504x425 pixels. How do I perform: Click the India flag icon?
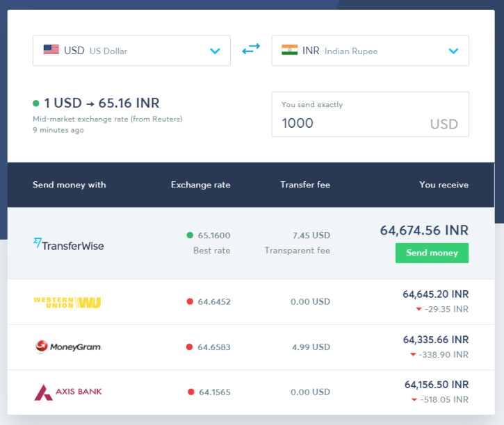click(289, 50)
